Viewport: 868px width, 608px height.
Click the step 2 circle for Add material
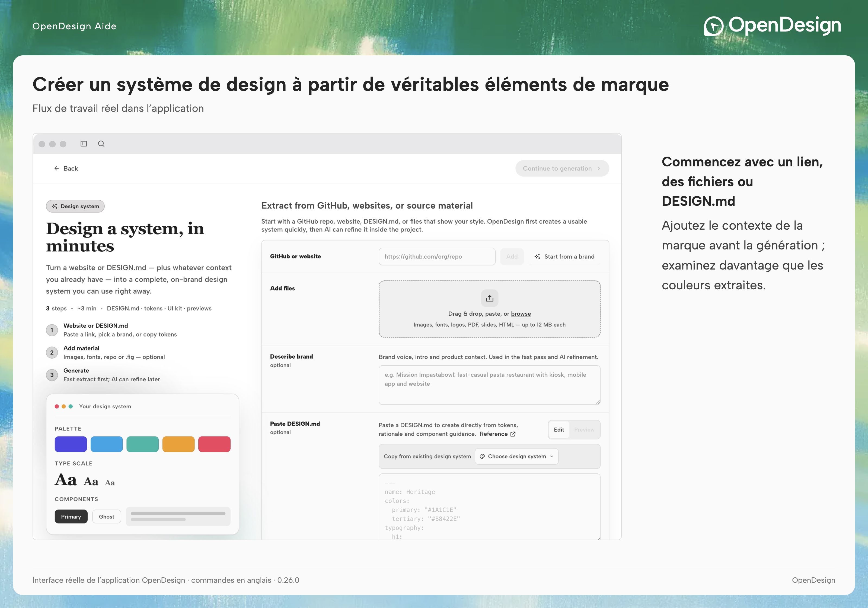(52, 353)
